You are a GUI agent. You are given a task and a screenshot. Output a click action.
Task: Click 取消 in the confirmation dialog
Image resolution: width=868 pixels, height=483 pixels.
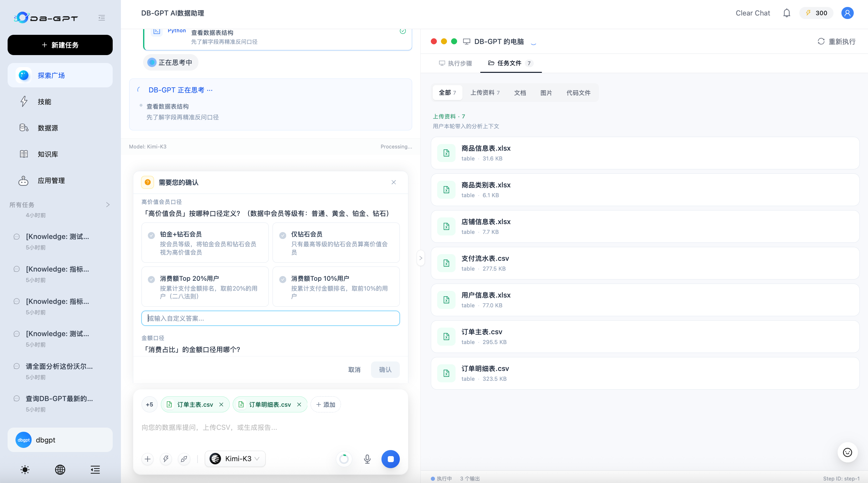coord(354,370)
